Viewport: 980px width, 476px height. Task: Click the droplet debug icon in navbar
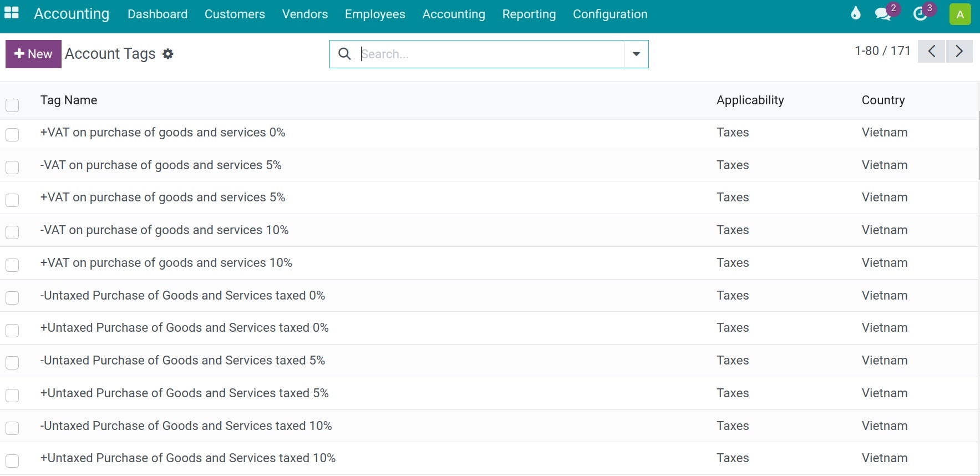pyautogui.click(x=856, y=13)
